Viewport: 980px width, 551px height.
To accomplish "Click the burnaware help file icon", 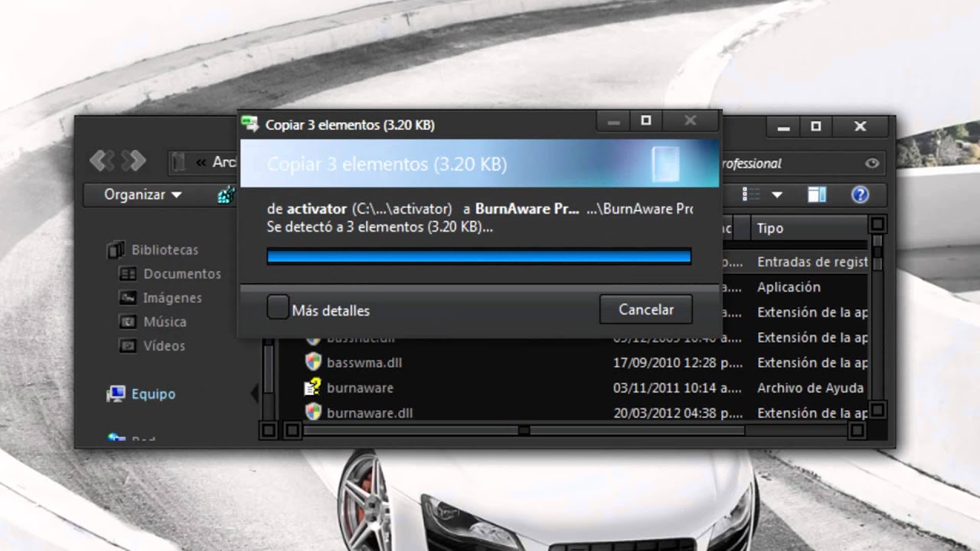I will click(312, 387).
